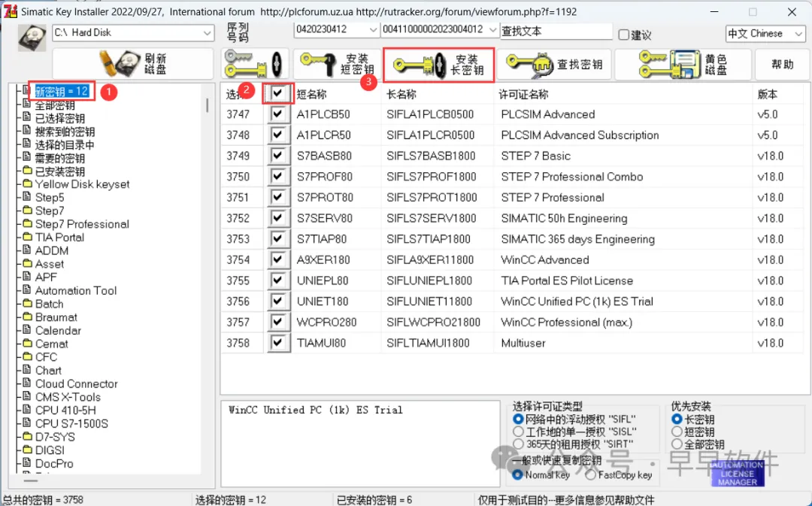
Task: Uncheck the S7BASB80 row checkbox
Action: (x=278, y=156)
